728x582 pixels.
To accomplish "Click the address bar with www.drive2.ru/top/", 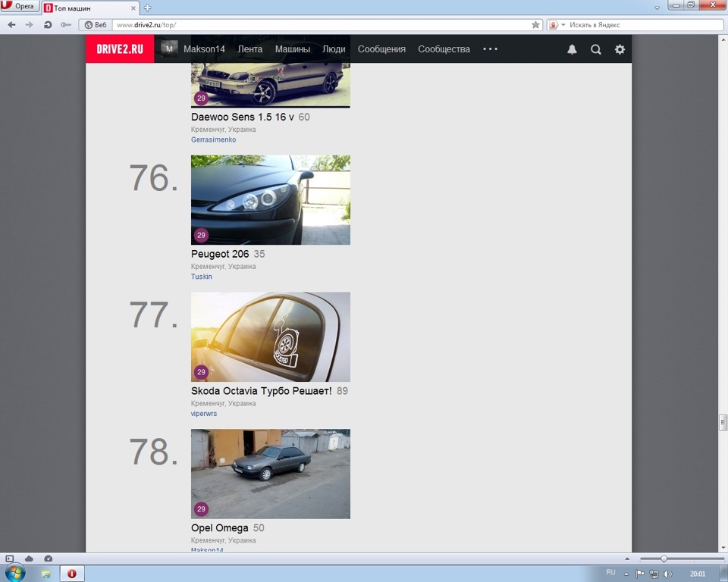I will 320,25.
